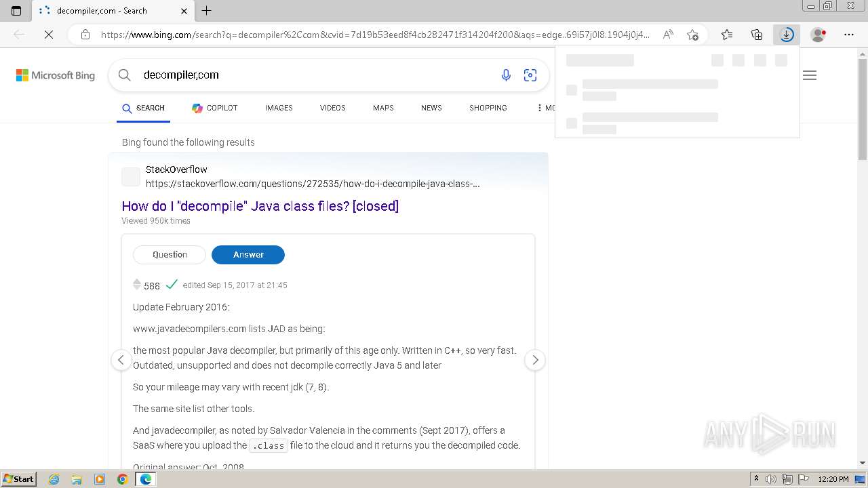Start voice search with microphone
The width and height of the screenshot is (868, 488).
506,75
